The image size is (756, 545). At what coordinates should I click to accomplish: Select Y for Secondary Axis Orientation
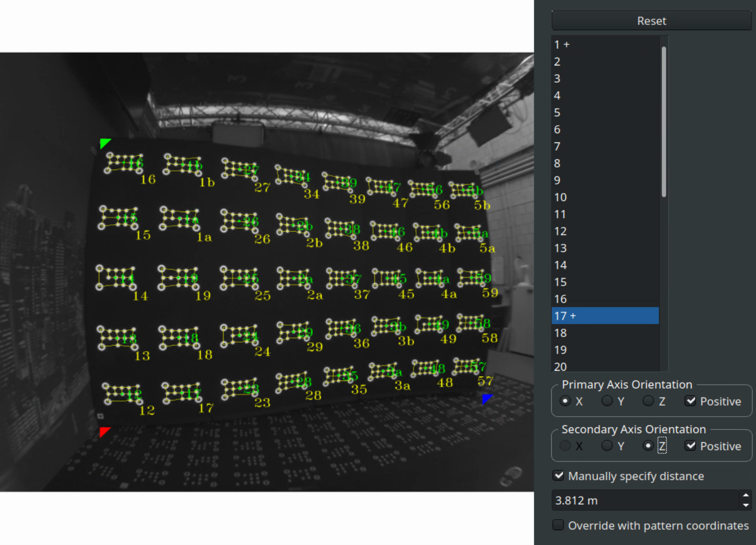[607, 446]
